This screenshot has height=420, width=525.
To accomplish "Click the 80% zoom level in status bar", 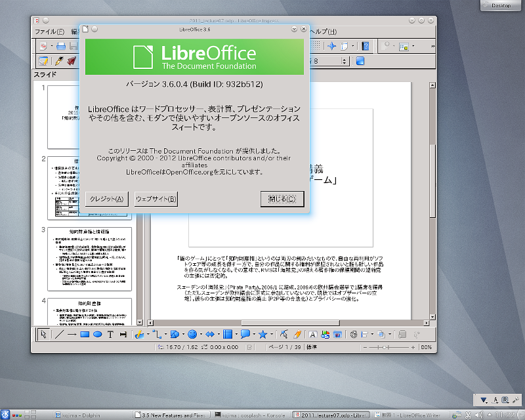I will coord(426,347).
